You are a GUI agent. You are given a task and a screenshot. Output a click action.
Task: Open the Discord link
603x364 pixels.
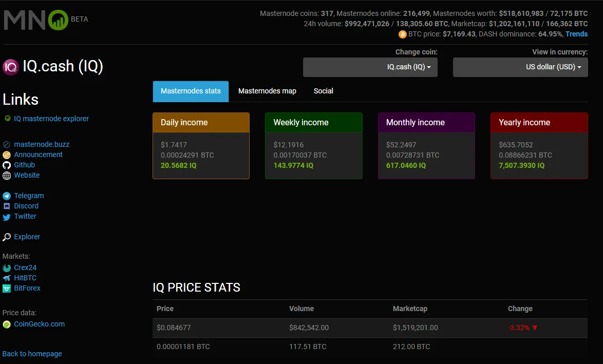pyautogui.click(x=26, y=206)
